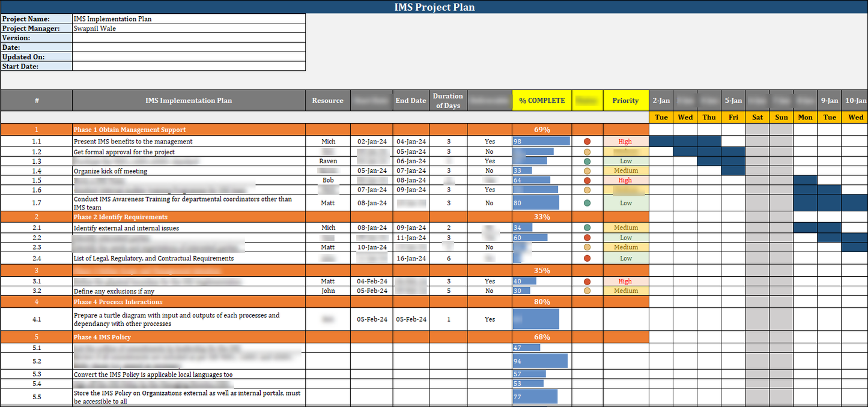Select the amber status dot next to task 1.4
This screenshot has height=407, width=868.
coord(587,170)
